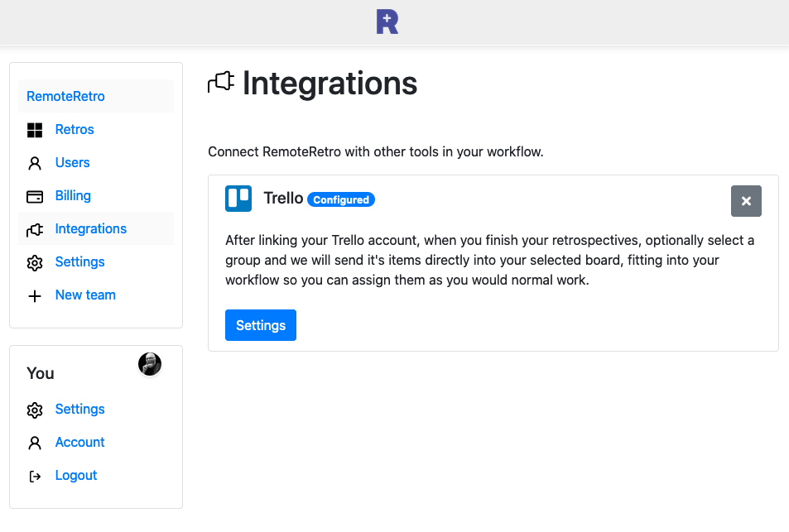
Task: Create a New team
Action: click(x=85, y=295)
